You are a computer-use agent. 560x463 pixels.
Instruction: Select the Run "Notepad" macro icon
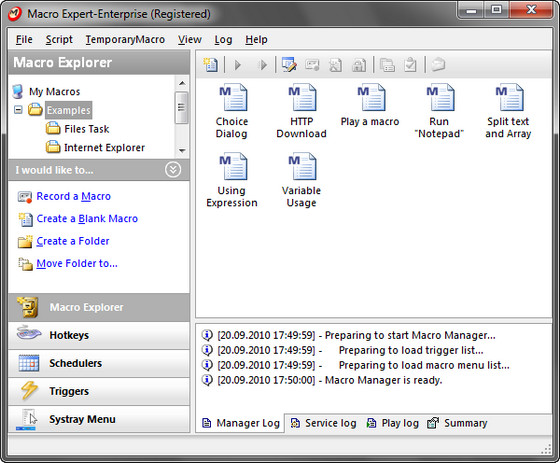[x=440, y=97]
